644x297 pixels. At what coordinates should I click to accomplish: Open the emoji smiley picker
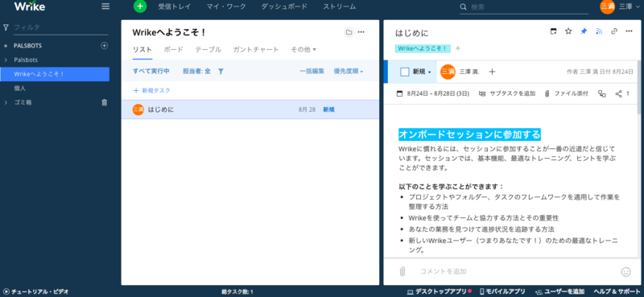tap(625, 271)
